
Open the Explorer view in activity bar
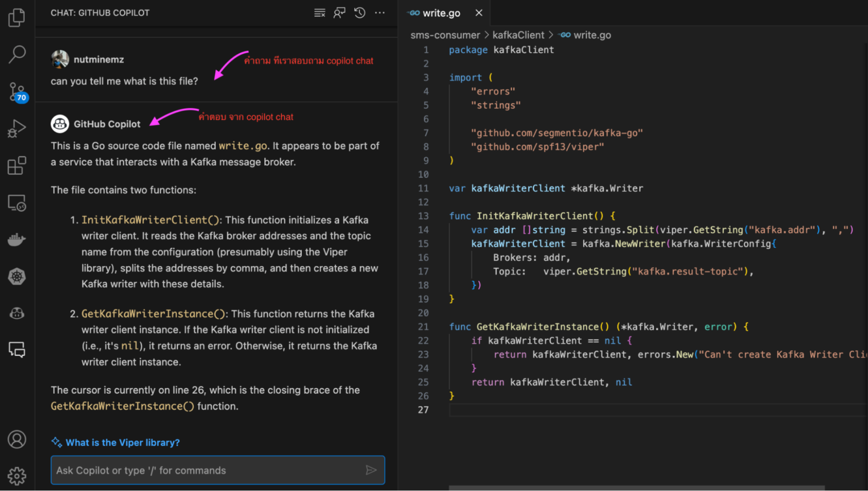(17, 18)
